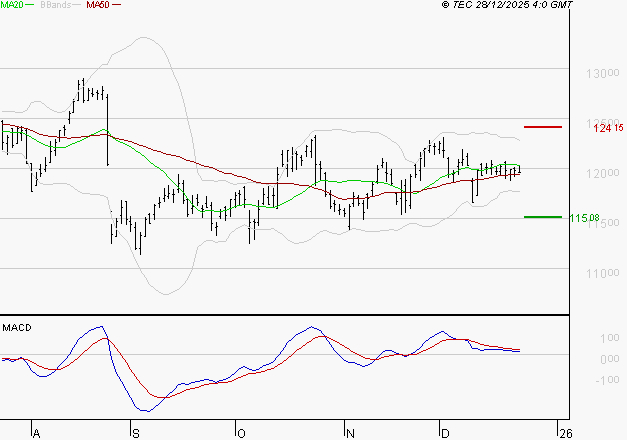The image size is (627, 440).
Task: Click the green support level line
Action: [x=543, y=217]
